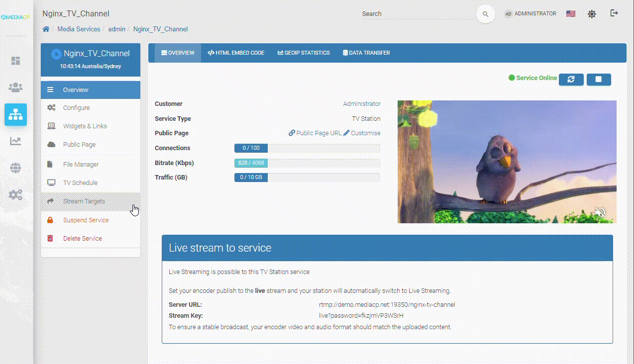Open system settings gears icon in sidebar
This screenshot has height=364, width=634.
pyautogui.click(x=16, y=195)
